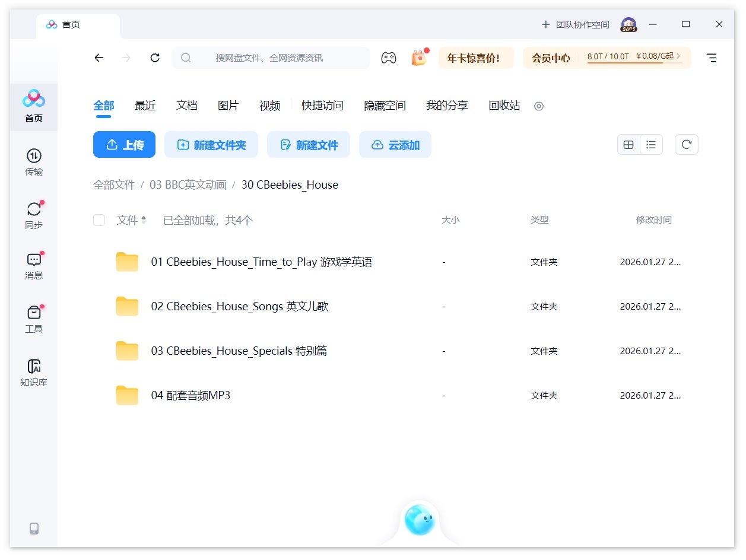This screenshot has height=560, width=746.
Task: Click the mobile phone icon at sidebar bottom
Action: (x=34, y=528)
